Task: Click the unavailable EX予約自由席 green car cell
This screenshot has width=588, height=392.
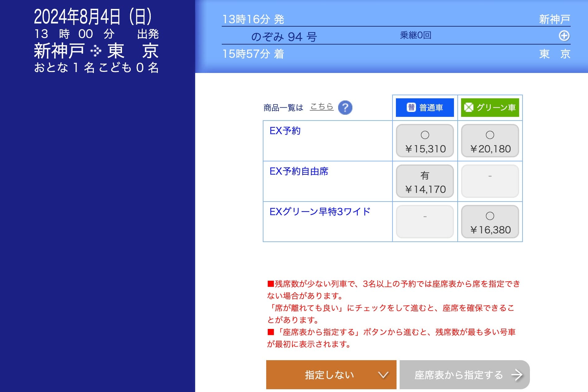Action: 490,181
